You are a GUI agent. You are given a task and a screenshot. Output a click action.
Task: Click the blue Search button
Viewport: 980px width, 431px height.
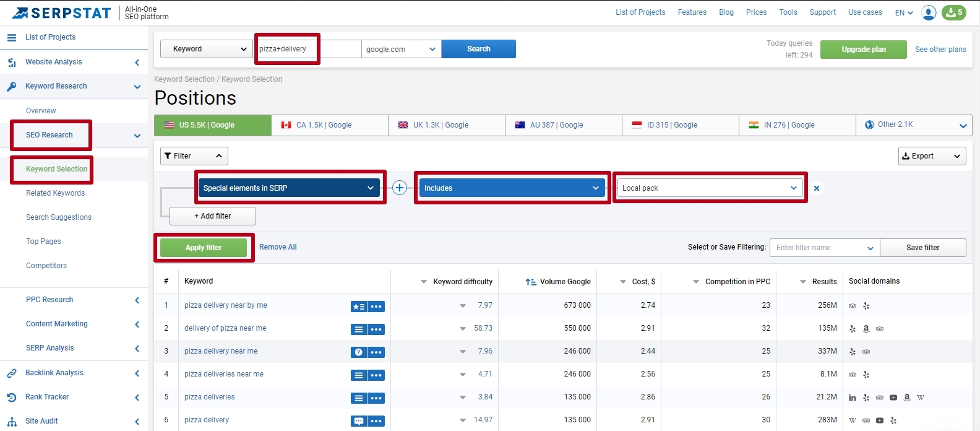tap(479, 49)
